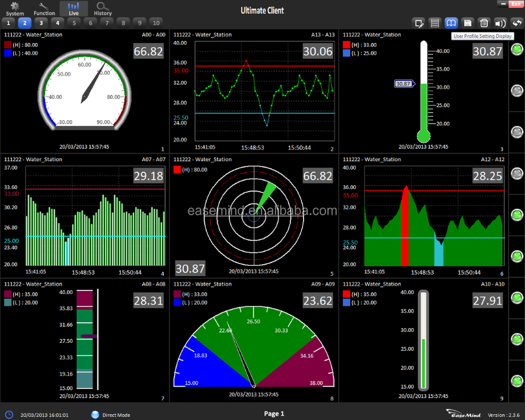Open User Profile Setting Display book icon
This screenshot has width=525, height=420.
coord(451,23)
